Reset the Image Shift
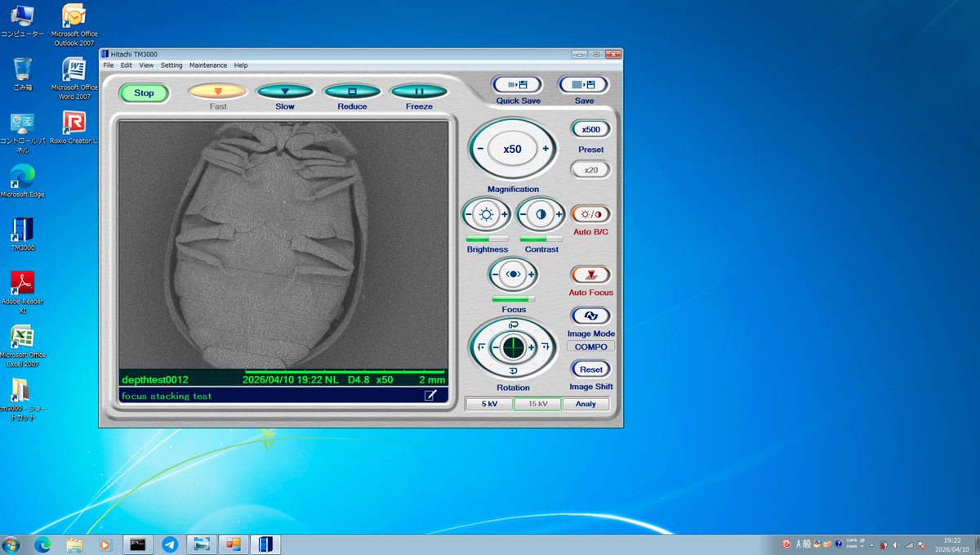Viewport: 980px width, 555px height. point(590,369)
